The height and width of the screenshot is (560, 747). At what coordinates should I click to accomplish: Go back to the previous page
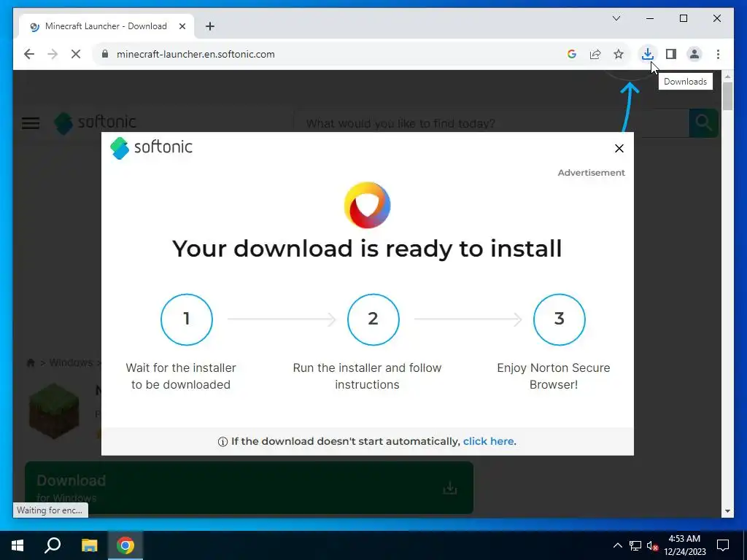(29, 54)
